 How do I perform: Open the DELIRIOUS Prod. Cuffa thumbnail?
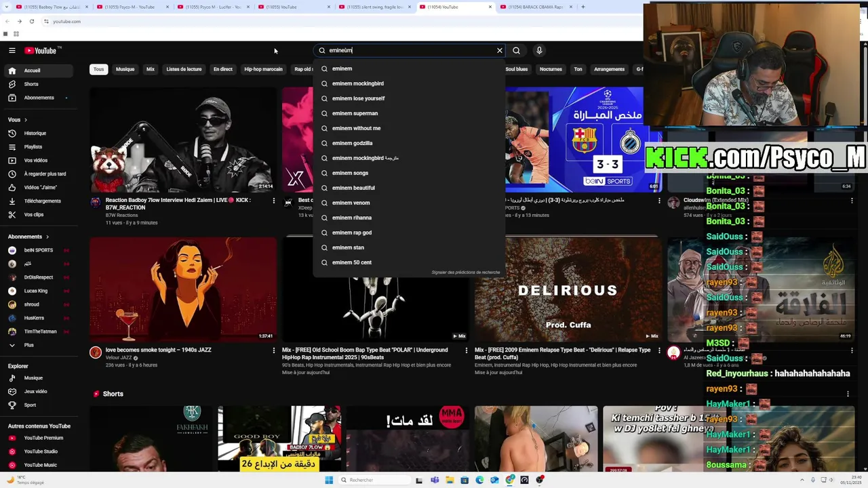pos(568,289)
